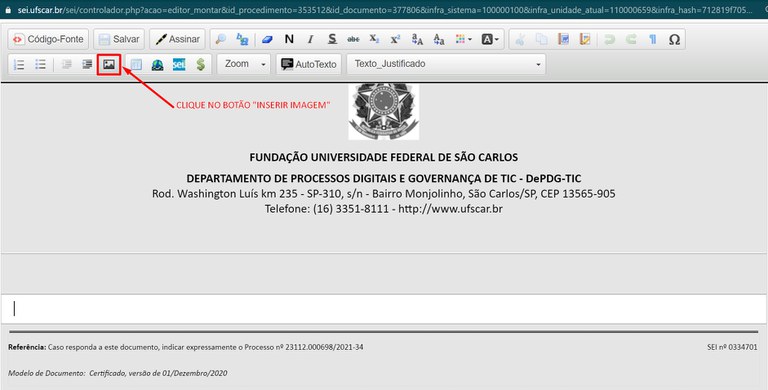Viewport: 768px width, 390px height.
Task: Click the Salvar button
Action: (x=119, y=39)
